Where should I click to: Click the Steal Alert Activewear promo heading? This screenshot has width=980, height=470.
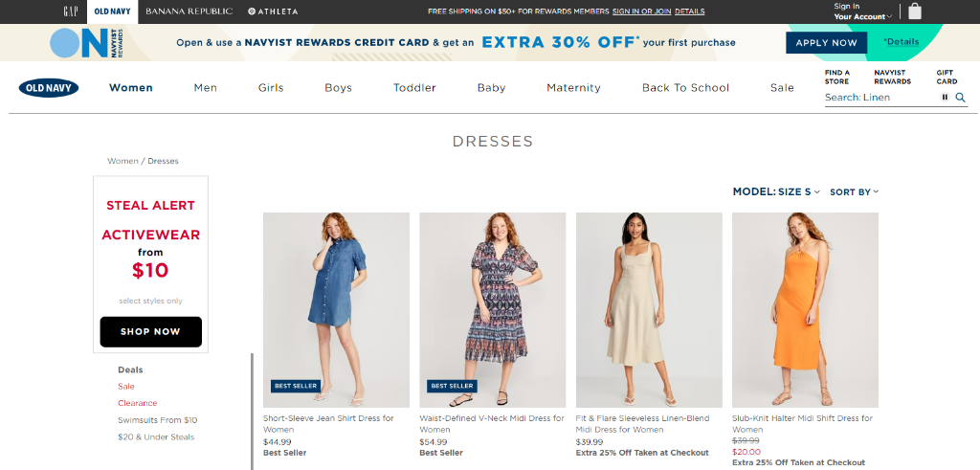click(150, 220)
